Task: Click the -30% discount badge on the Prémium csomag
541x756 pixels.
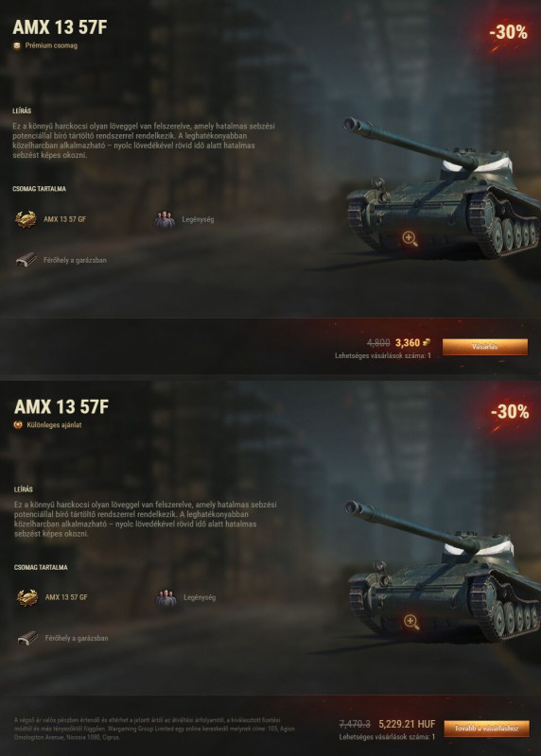Action: click(508, 32)
